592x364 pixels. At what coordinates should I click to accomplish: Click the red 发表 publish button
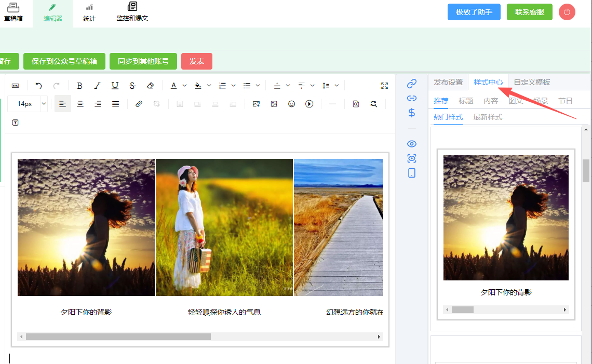point(197,61)
